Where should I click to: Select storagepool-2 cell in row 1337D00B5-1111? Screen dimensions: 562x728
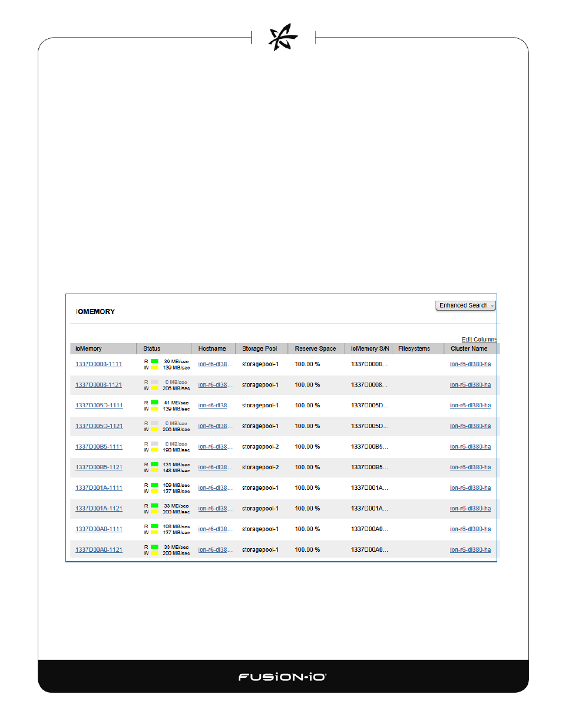(260, 447)
